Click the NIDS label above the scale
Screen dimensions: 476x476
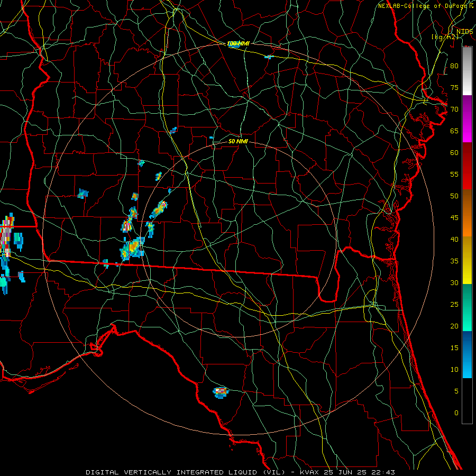464,31
